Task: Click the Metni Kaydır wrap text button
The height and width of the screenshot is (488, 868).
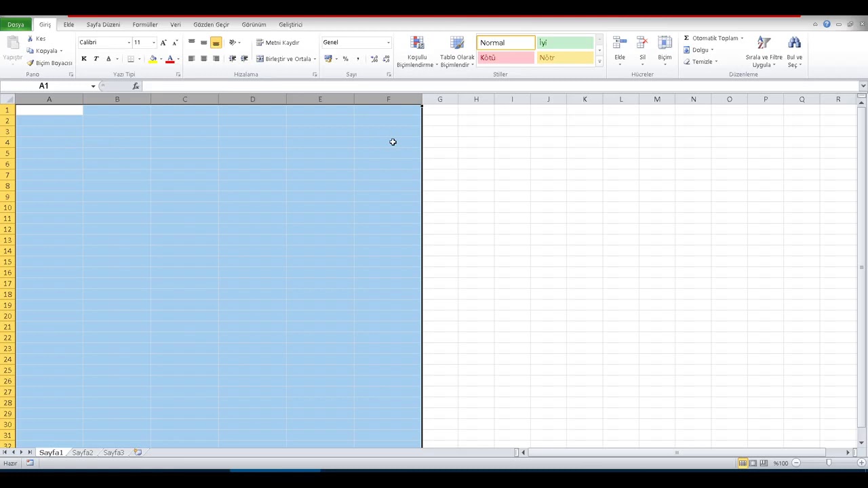Action: coord(277,43)
